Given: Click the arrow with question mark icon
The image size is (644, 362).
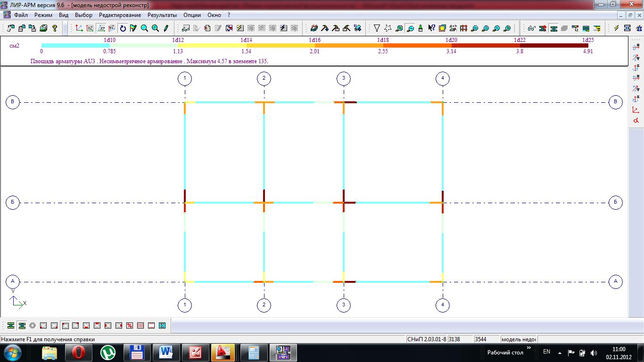Looking at the screenshot, I should click(x=431, y=28).
